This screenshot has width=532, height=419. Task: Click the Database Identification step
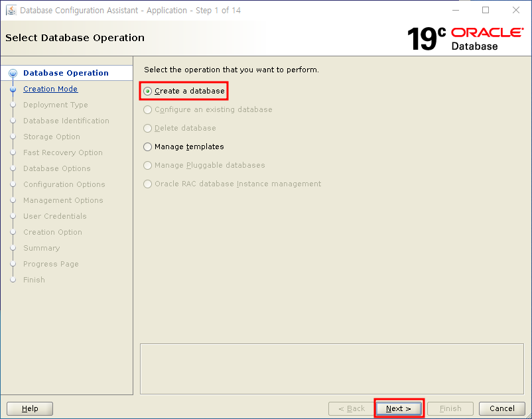66,121
